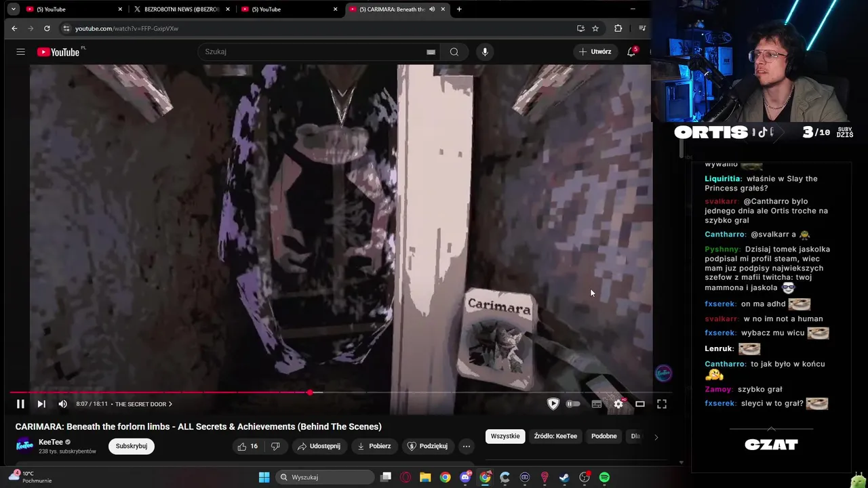
Task: Open the Utwórz create menu
Action: pyautogui.click(x=595, y=52)
